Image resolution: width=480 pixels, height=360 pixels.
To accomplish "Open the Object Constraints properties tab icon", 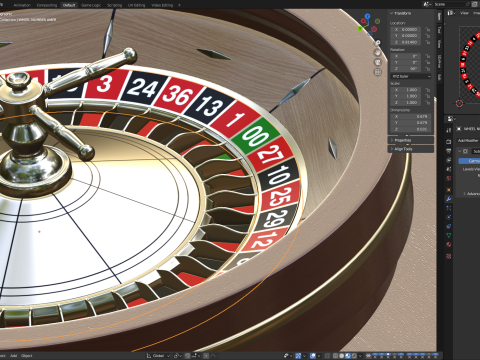I will 449,226.
